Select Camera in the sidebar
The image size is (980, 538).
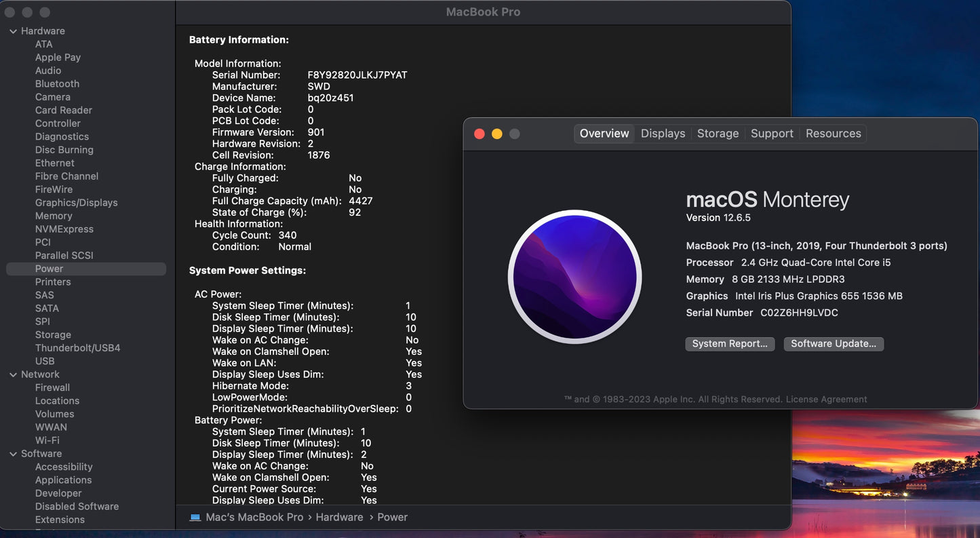pyautogui.click(x=53, y=97)
